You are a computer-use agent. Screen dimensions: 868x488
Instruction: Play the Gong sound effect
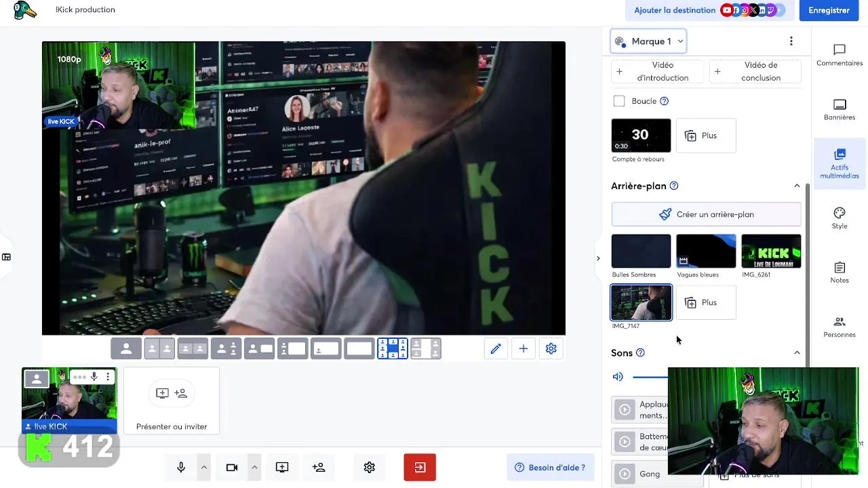[625, 474]
